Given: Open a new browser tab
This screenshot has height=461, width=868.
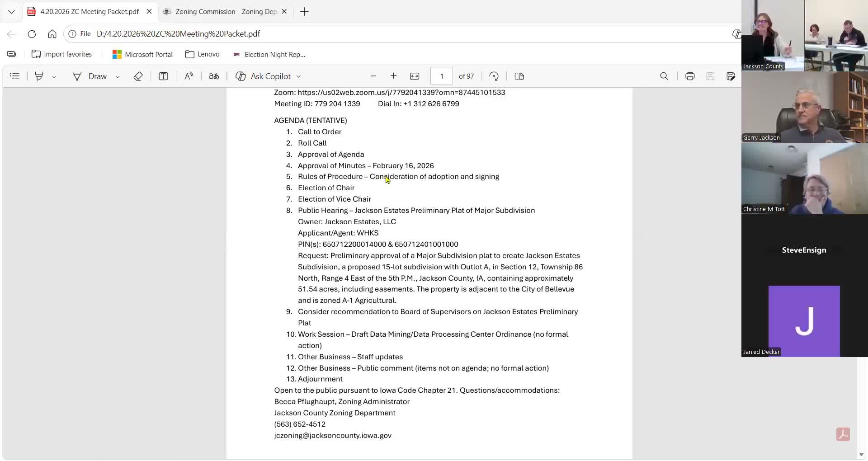Looking at the screenshot, I should pyautogui.click(x=304, y=12).
